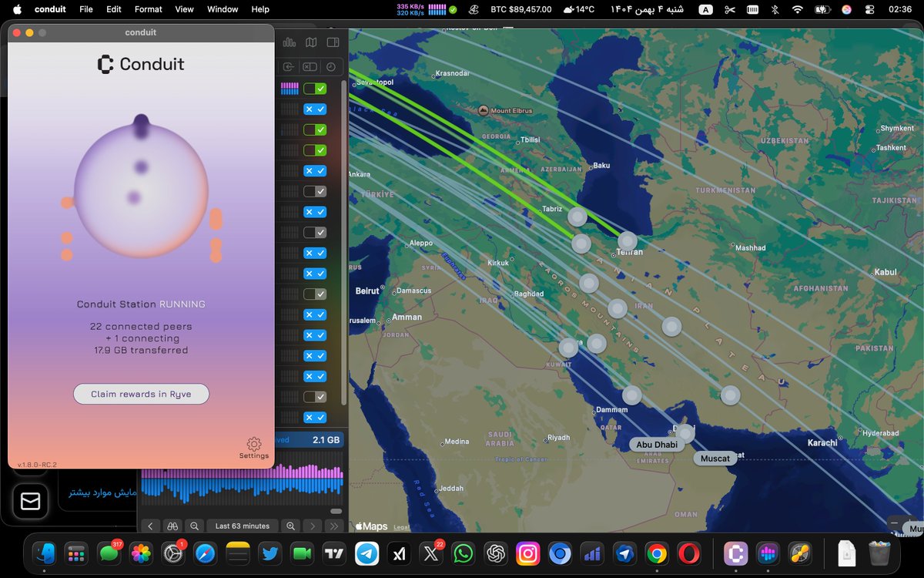Open the Format menu
This screenshot has height=578, width=924.
(149, 9)
